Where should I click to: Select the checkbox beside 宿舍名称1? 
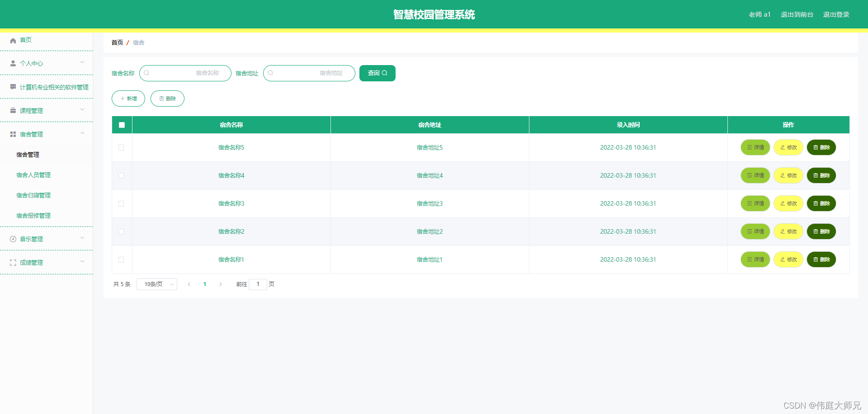(x=121, y=259)
